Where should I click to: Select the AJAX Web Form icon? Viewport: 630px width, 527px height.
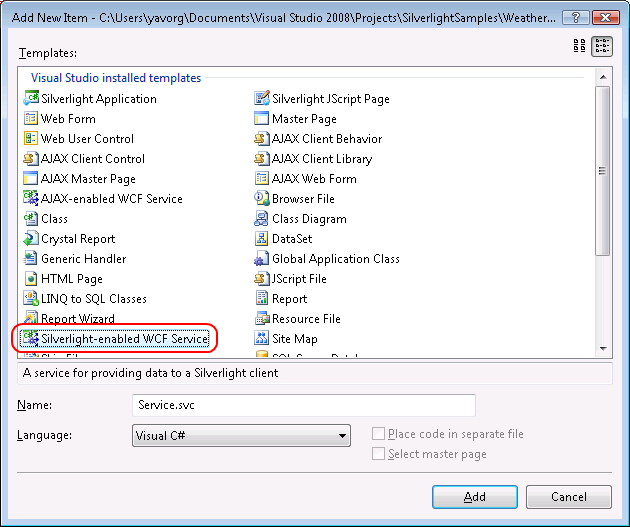click(x=262, y=178)
